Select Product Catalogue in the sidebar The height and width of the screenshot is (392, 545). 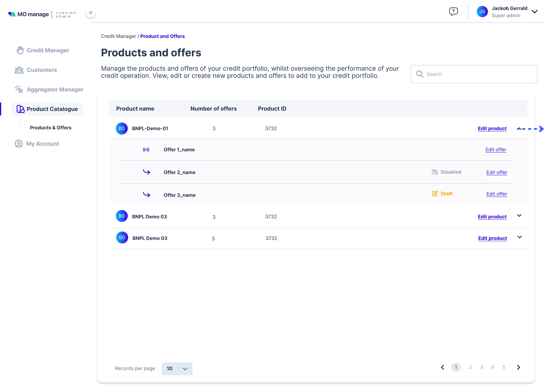[x=47, y=109]
